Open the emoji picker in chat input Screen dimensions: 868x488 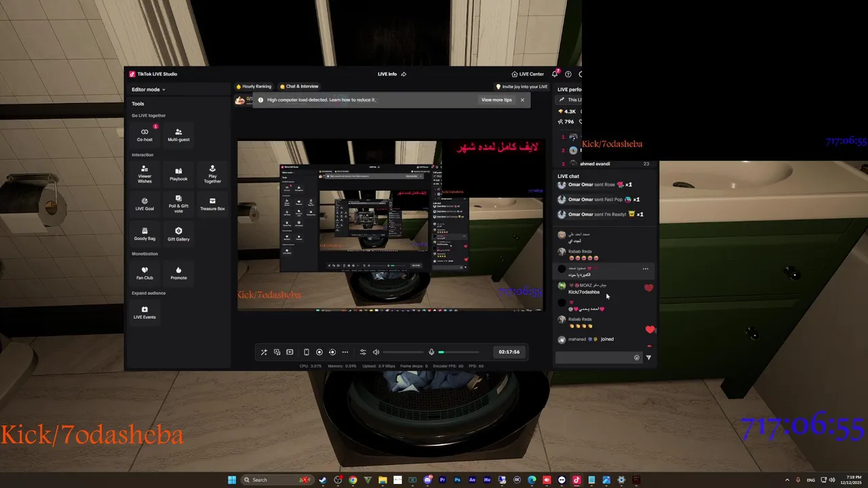[636, 357]
